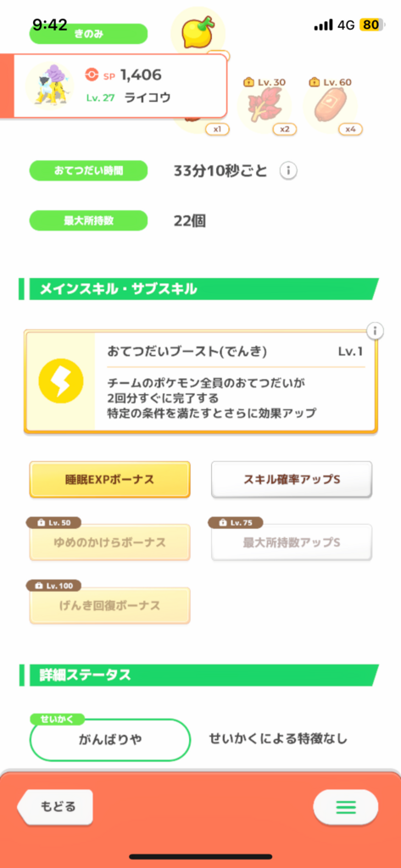Tap the おてつだい時間 green label
Screen dimensions: 401x868
coord(89,171)
